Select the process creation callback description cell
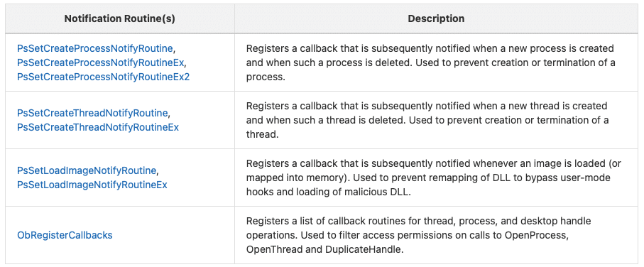The width and height of the screenshot is (644, 267). pyautogui.click(x=436, y=62)
